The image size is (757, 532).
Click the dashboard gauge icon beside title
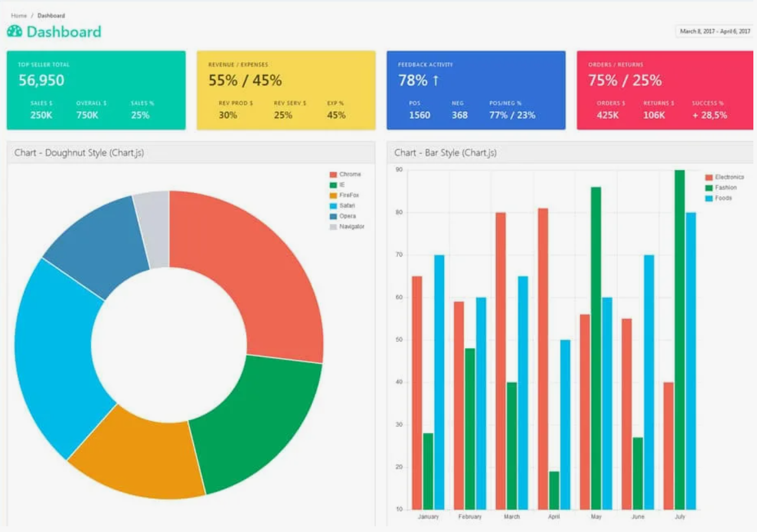[15, 32]
